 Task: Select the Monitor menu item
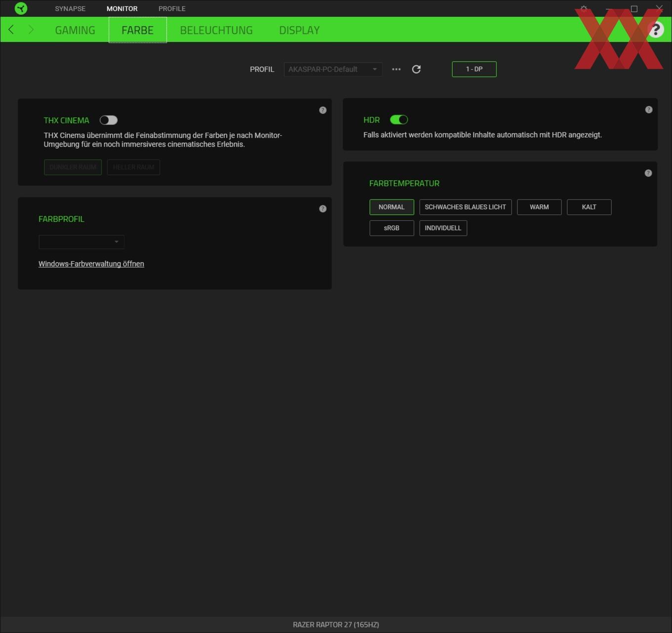(122, 8)
